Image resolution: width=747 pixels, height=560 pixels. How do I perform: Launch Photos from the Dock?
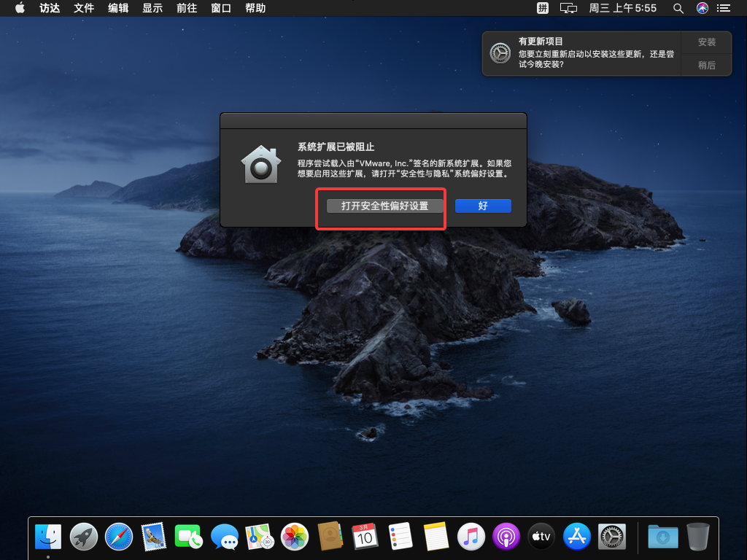[x=295, y=537]
